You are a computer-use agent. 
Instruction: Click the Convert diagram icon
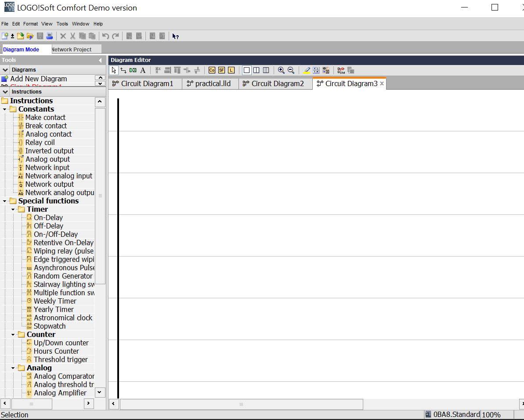(326, 70)
